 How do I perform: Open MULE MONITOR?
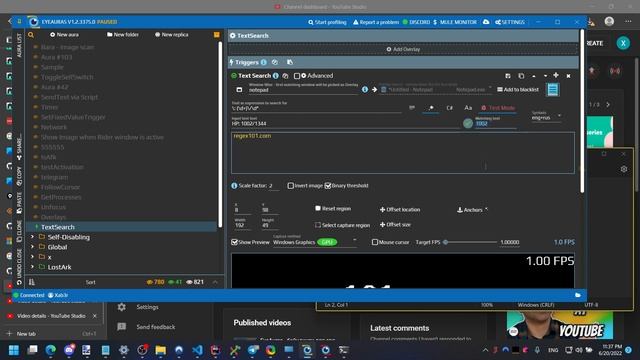coord(455,22)
